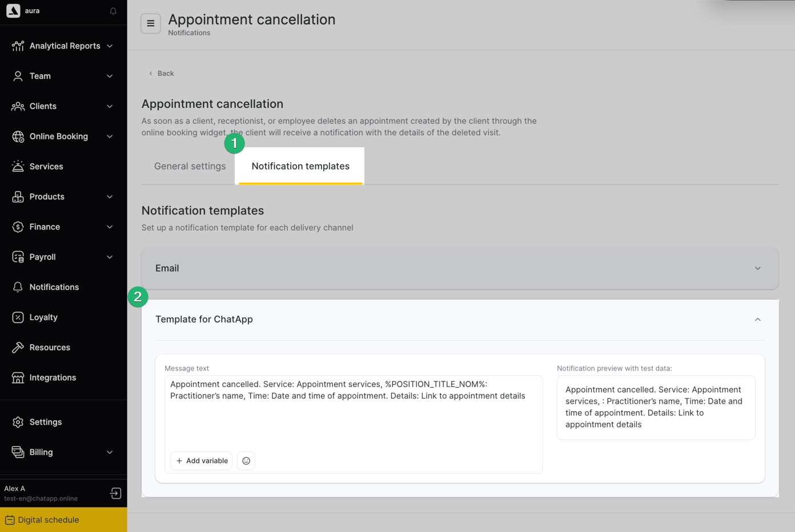This screenshot has width=795, height=532.
Task: Toggle the hamburger menu button
Action: [151, 23]
